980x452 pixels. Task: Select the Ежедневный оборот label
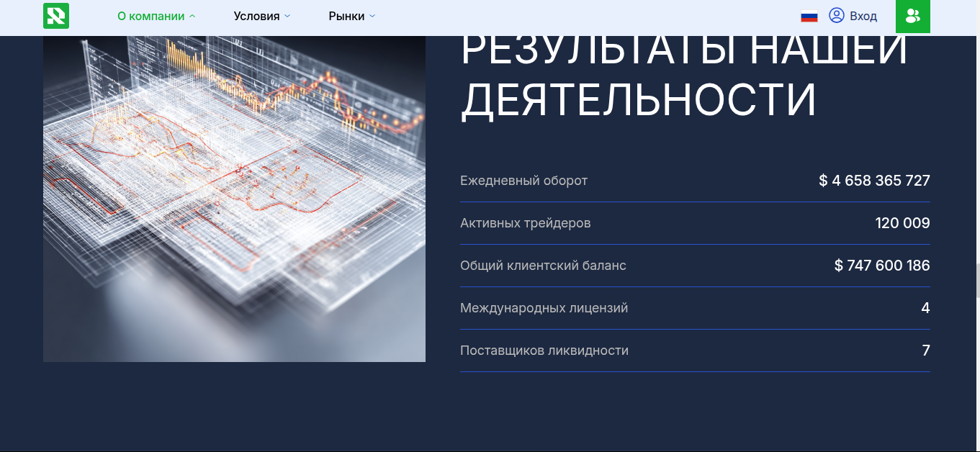(523, 181)
